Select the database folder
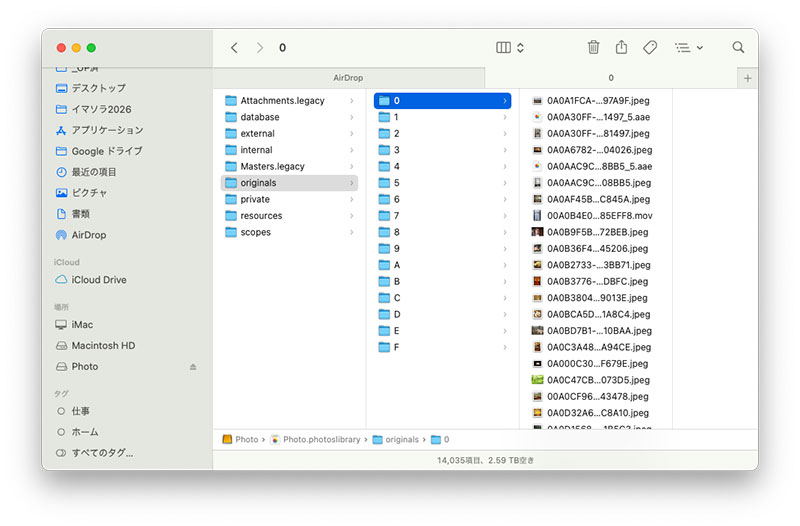 (x=259, y=117)
